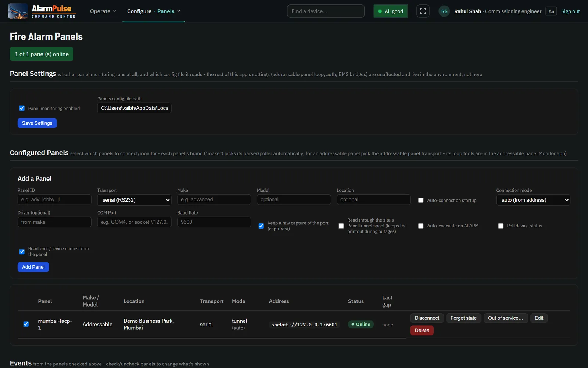Click the 1 of 1 panel(s) online badge
588x368 pixels.
[42, 54]
